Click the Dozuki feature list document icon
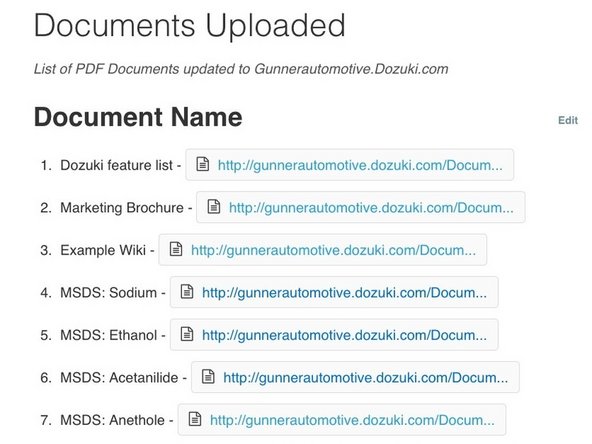The image size is (592, 444). pos(203,164)
